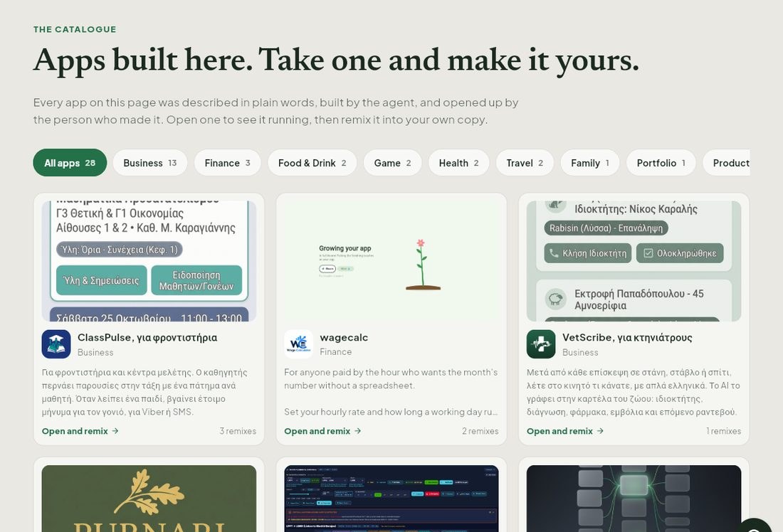Click Κλήση Ιδιοκτήτη button in VetScribe preview
The height and width of the screenshot is (532, 783).
[x=588, y=253]
